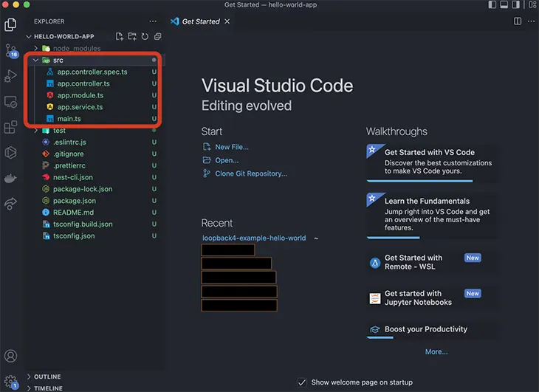Click the More... walkthroughs link
The height and width of the screenshot is (392, 539).
[436, 352]
